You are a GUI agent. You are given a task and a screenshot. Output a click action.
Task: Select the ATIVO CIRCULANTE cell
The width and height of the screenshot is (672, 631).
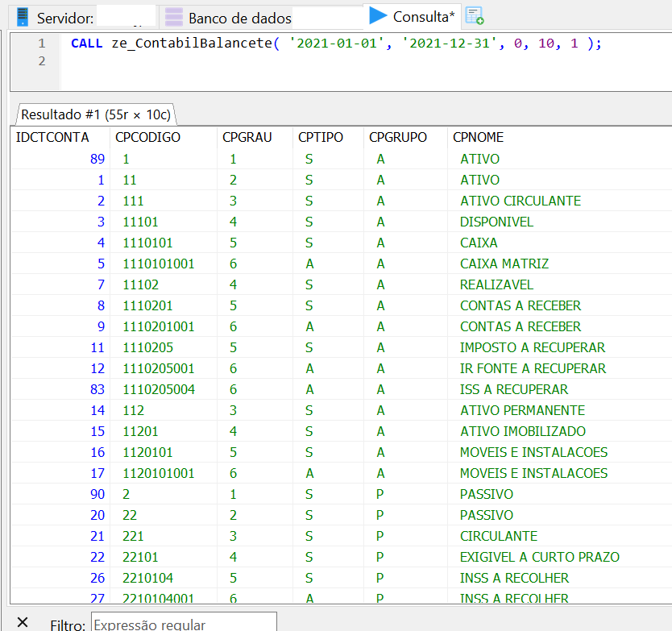click(x=520, y=201)
